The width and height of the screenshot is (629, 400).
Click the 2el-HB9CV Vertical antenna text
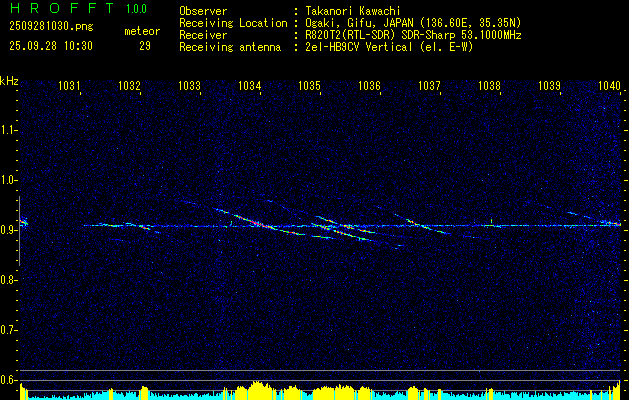tap(387, 47)
